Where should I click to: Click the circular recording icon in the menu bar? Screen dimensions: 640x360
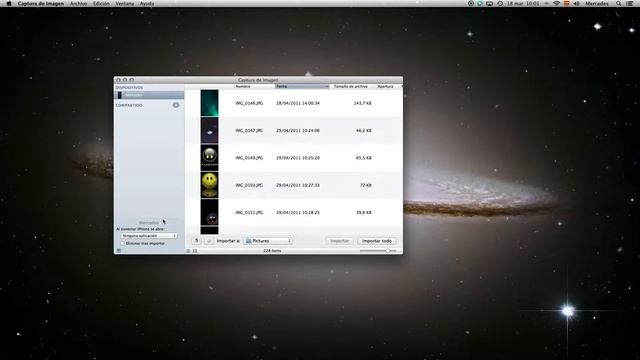pyautogui.click(x=471, y=3)
